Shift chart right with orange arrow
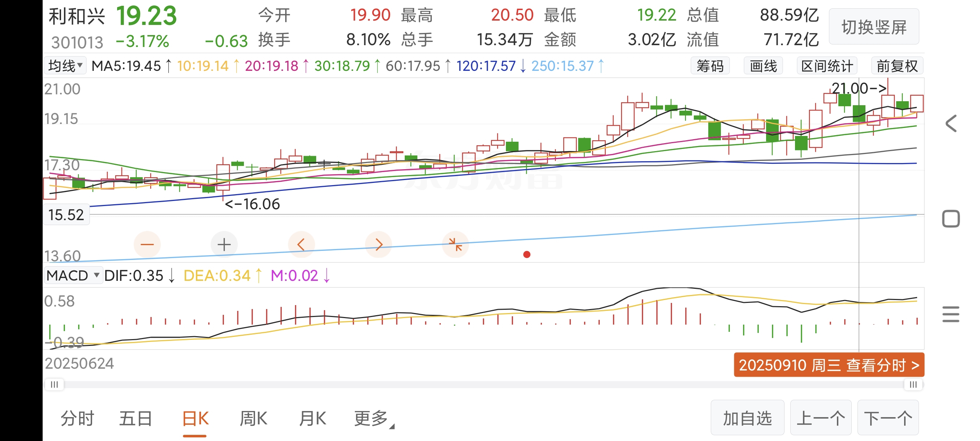Image resolution: width=980 pixels, height=441 pixels. (378, 244)
